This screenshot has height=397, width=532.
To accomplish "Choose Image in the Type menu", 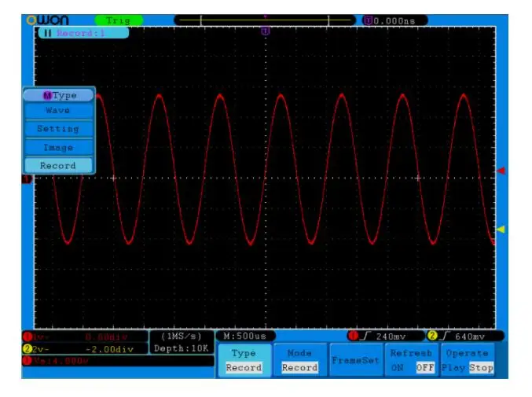I will pyautogui.click(x=58, y=148).
